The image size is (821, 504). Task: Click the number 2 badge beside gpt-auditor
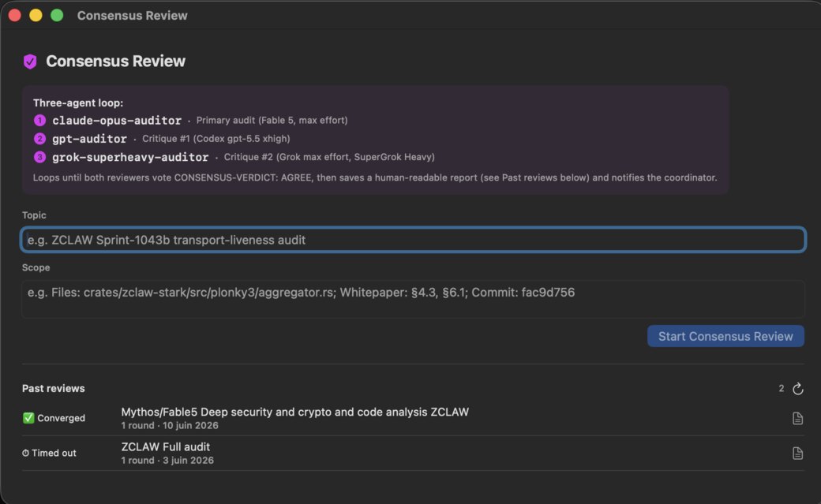[x=39, y=139]
